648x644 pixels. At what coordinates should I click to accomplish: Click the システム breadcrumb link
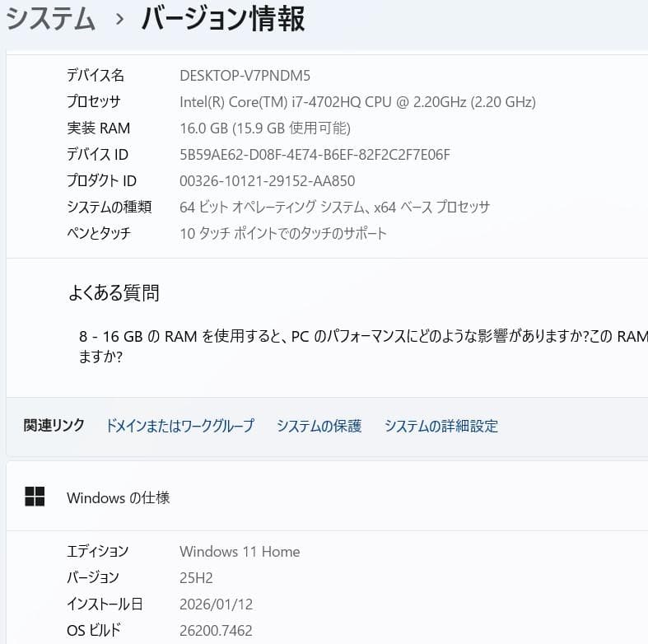(x=50, y=19)
